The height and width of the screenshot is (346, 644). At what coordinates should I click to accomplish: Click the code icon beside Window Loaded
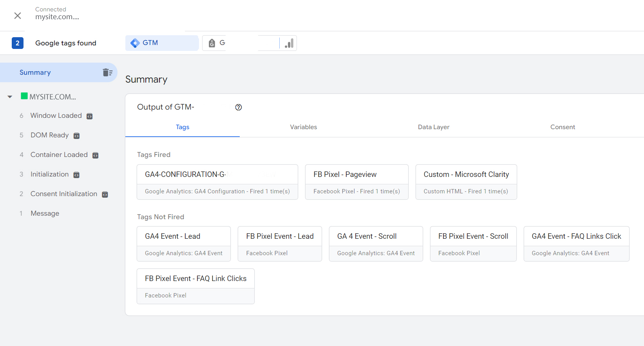[x=89, y=116]
